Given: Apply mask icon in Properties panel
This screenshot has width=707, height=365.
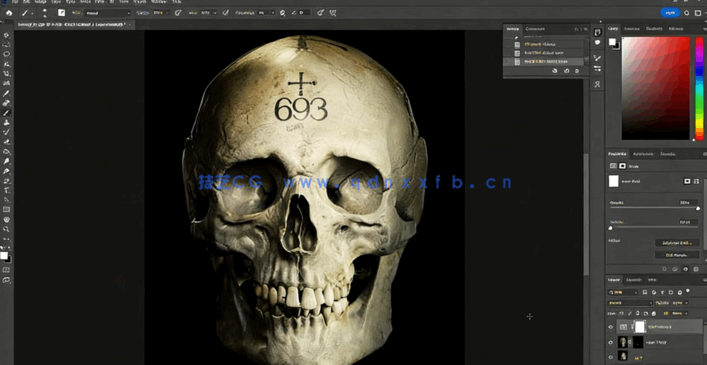Looking at the screenshot, I should point(675,269).
